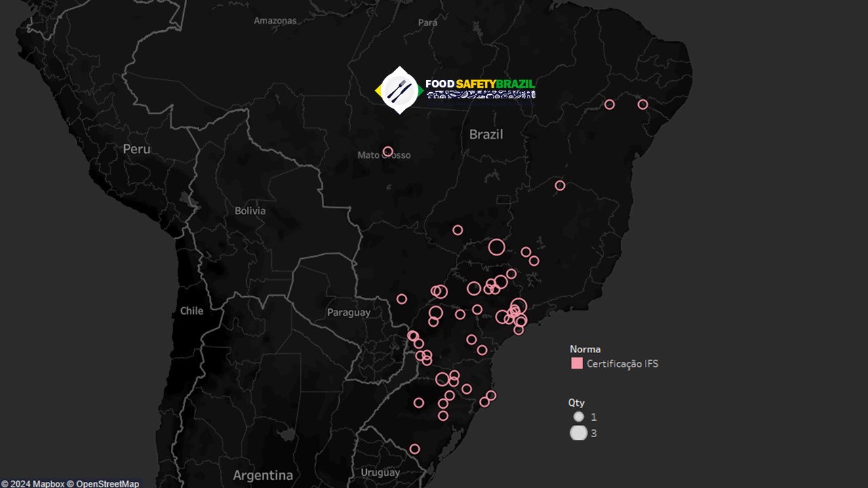The image size is (868, 488).
Task: Click the Uruguay country label
Action: click(380, 472)
